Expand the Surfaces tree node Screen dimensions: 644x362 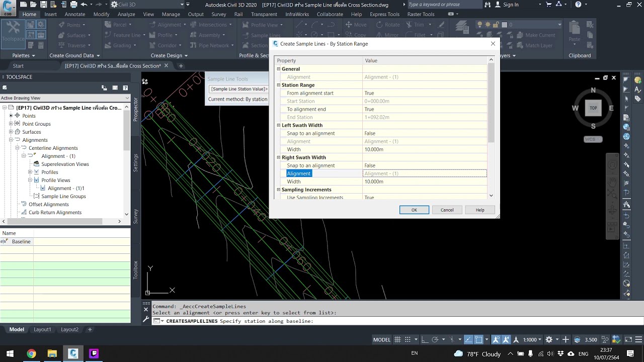tap(11, 132)
